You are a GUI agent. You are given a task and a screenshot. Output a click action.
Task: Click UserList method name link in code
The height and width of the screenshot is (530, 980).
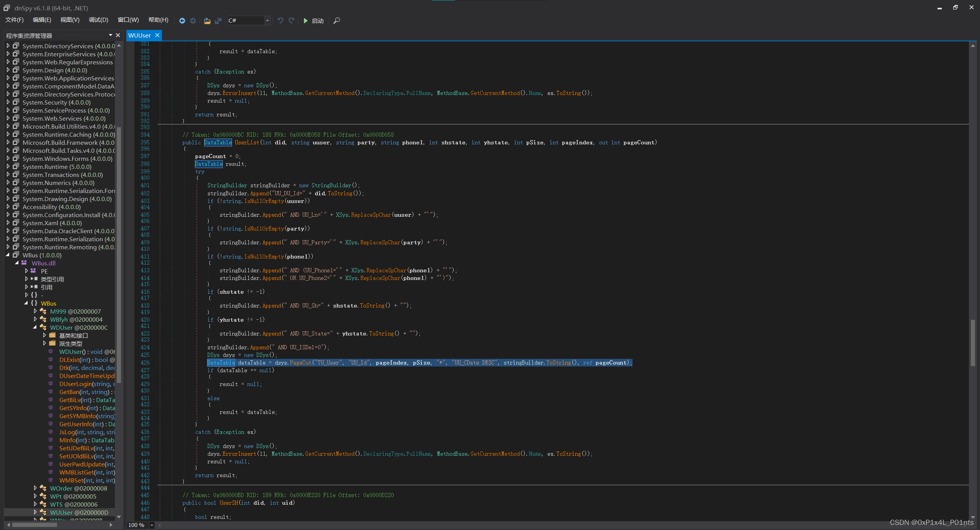coord(247,142)
